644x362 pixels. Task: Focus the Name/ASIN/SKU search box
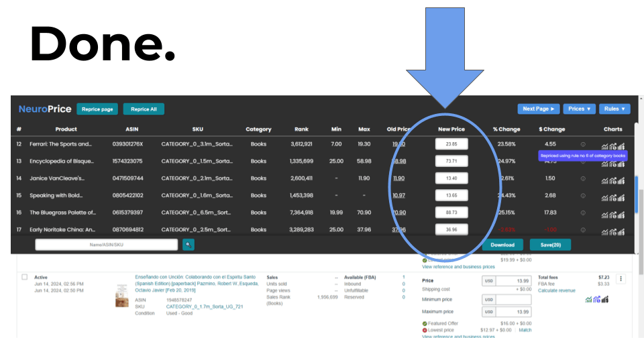107,245
